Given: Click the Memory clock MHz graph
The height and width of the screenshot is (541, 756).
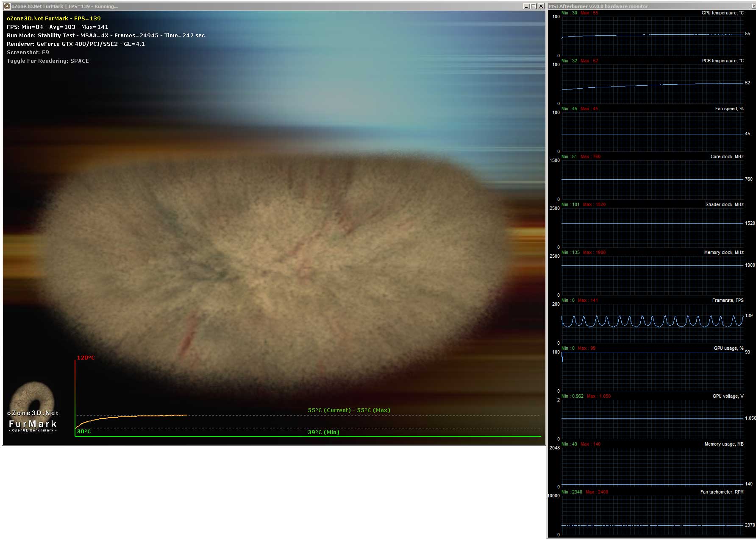Looking at the screenshot, I should tap(653, 276).
